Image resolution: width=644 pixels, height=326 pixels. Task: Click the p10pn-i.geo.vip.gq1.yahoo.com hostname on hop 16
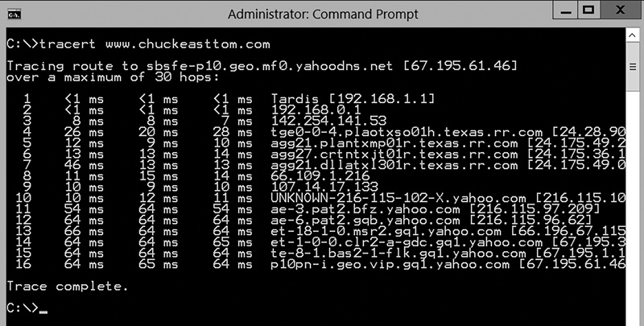[390, 263]
